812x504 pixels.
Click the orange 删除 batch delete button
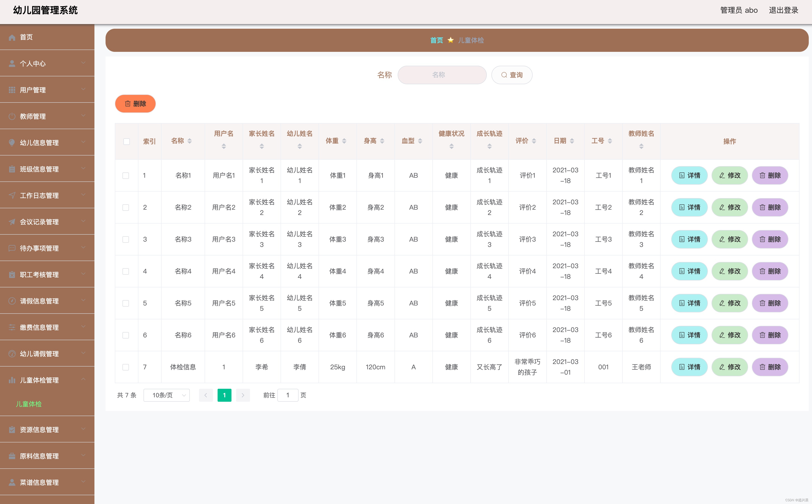[x=135, y=104]
